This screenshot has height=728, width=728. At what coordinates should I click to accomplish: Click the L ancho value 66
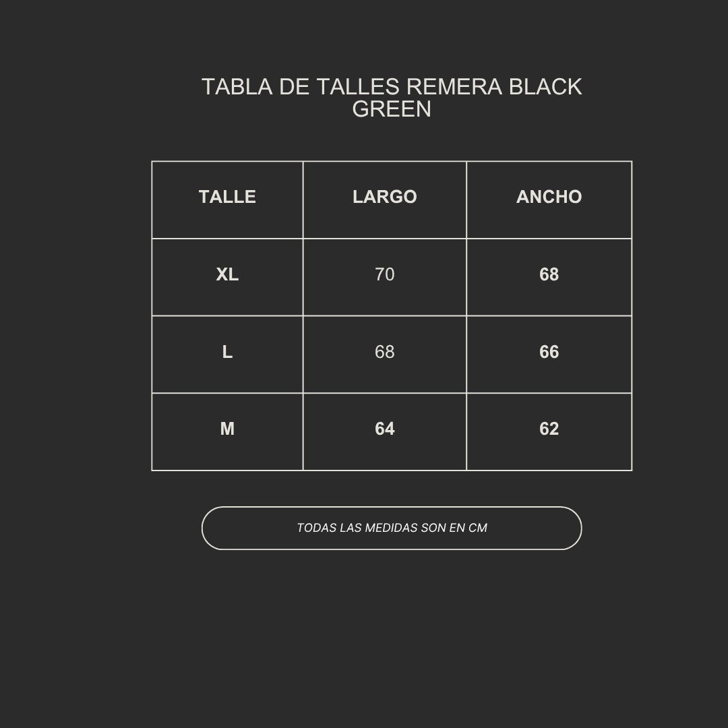(x=549, y=352)
